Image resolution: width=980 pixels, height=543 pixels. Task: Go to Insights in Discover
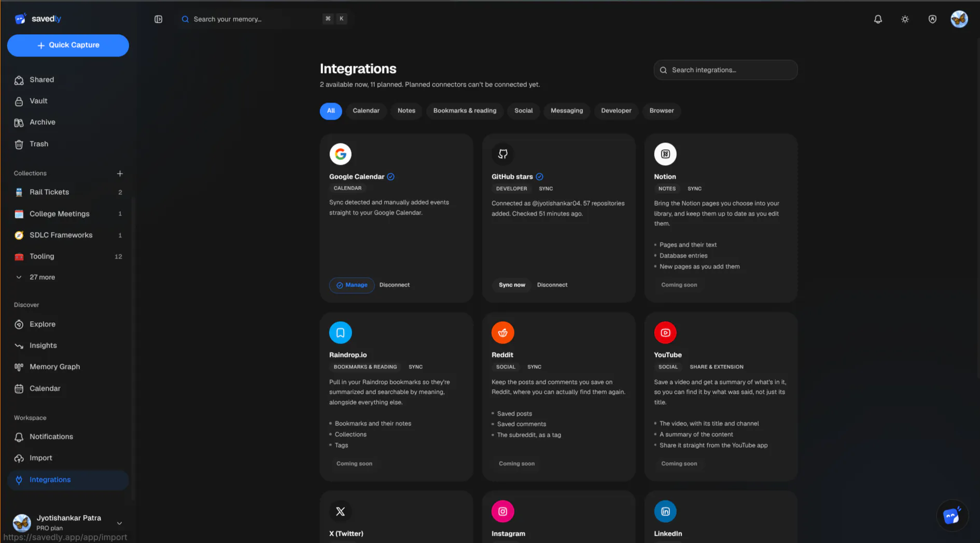click(x=68, y=346)
